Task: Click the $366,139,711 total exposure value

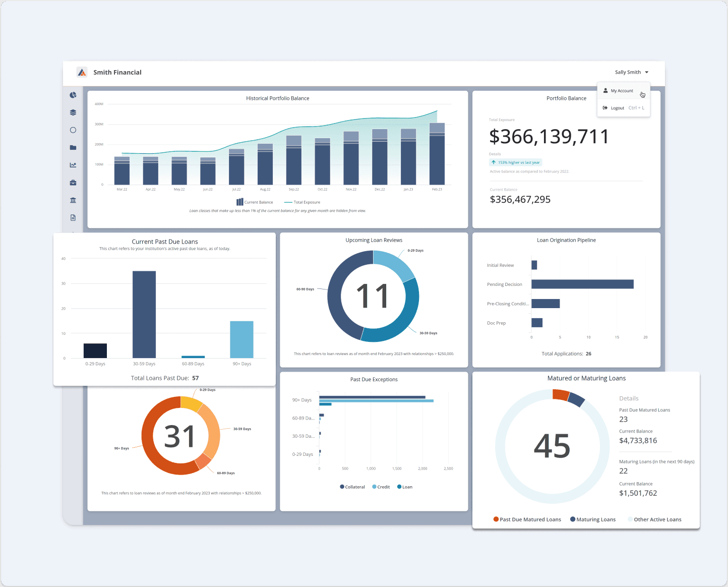Action: (549, 137)
